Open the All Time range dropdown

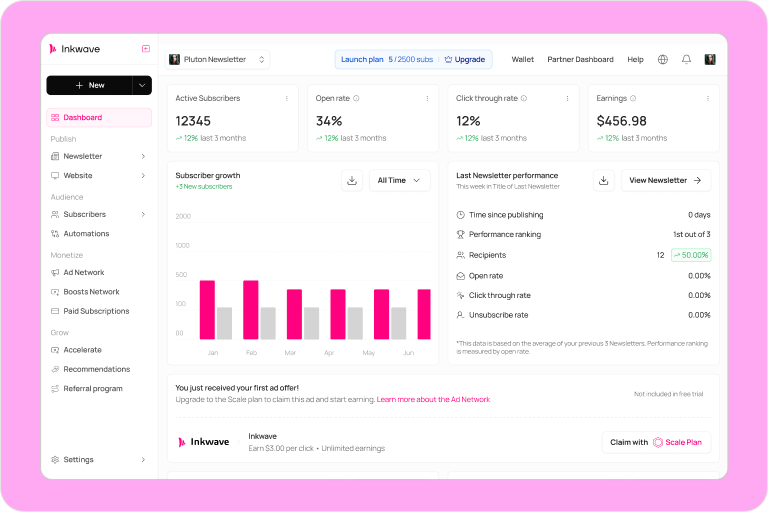point(399,180)
